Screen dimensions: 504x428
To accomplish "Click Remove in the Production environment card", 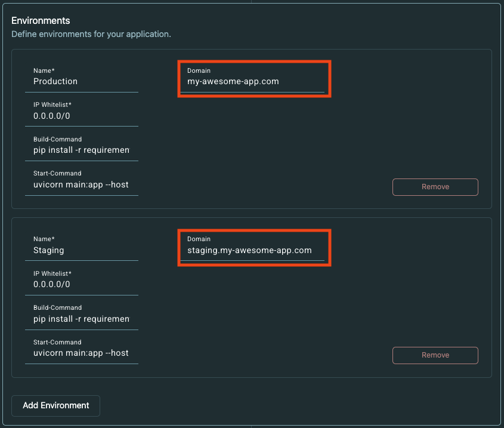I will [435, 187].
